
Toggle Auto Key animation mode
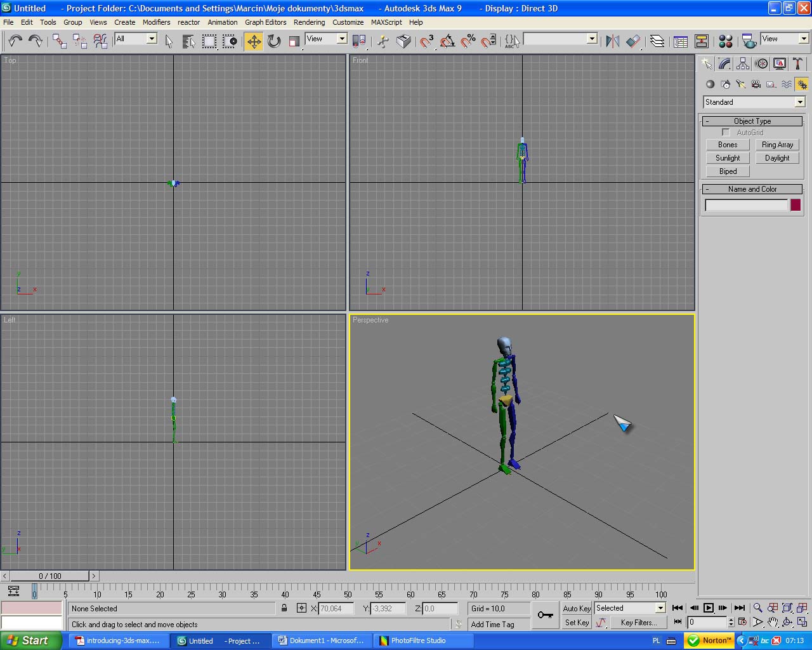click(x=576, y=608)
